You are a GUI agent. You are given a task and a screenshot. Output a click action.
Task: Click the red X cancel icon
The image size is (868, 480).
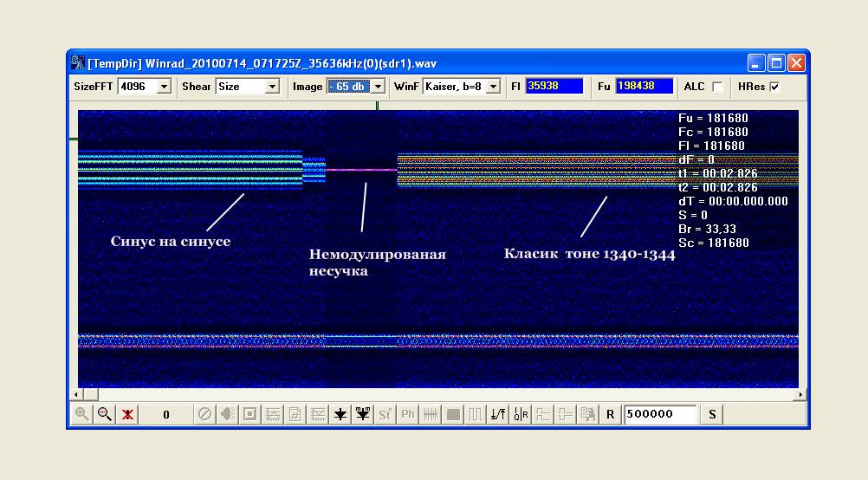(x=127, y=414)
